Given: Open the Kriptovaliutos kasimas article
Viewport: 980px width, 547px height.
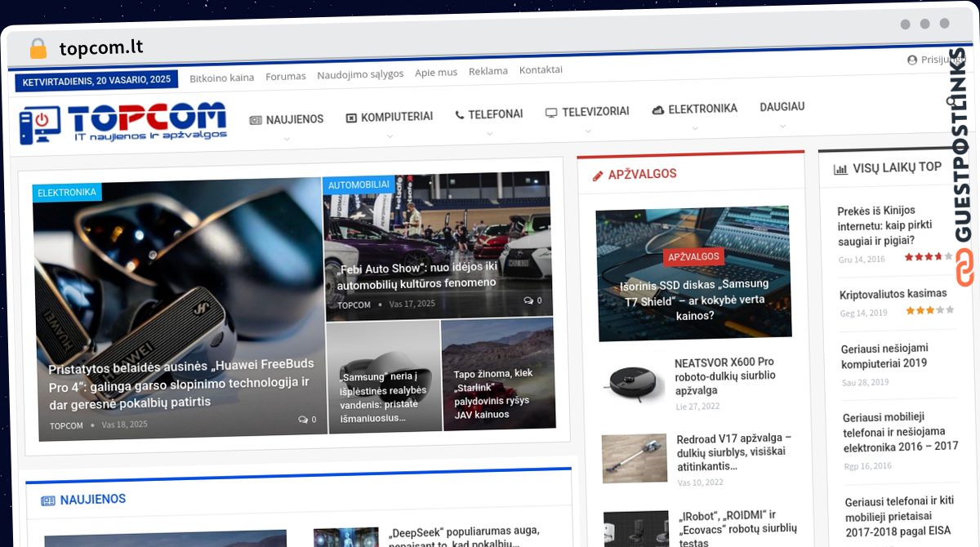Looking at the screenshot, I should [x=893, y=294].
